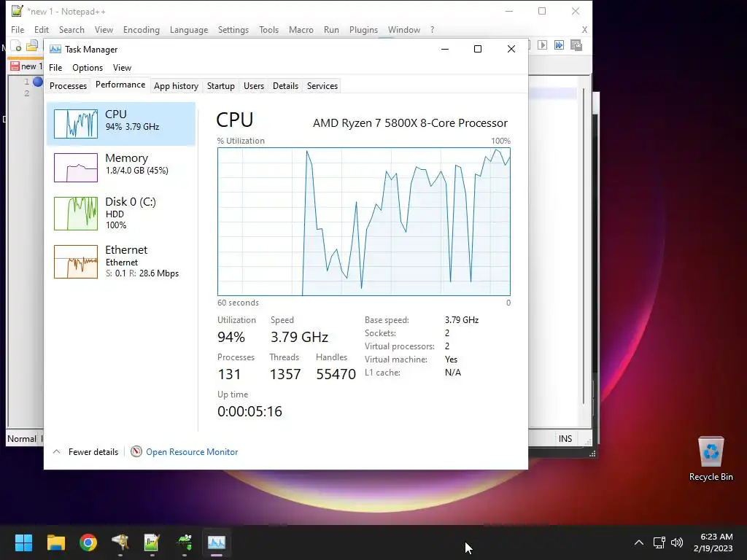Open Notepad++ Tools menu

tap(268, 29)
